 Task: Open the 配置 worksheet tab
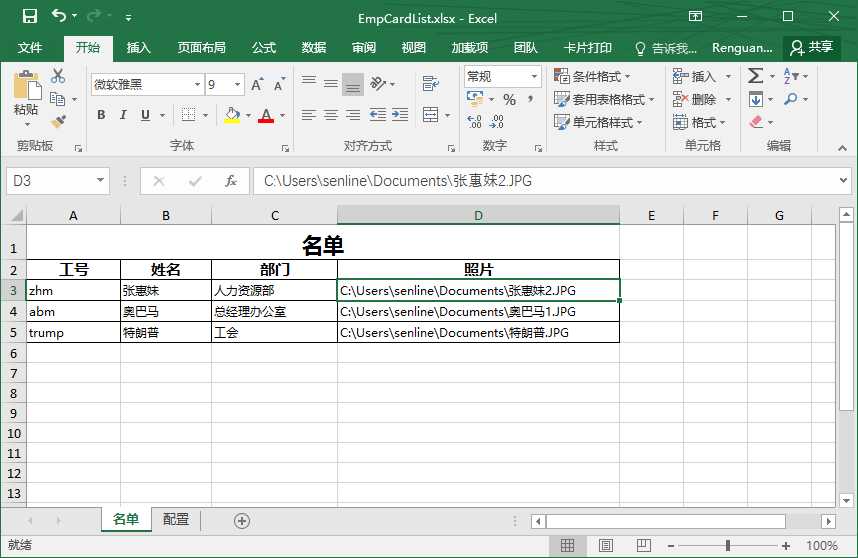(x=176, y=519)
